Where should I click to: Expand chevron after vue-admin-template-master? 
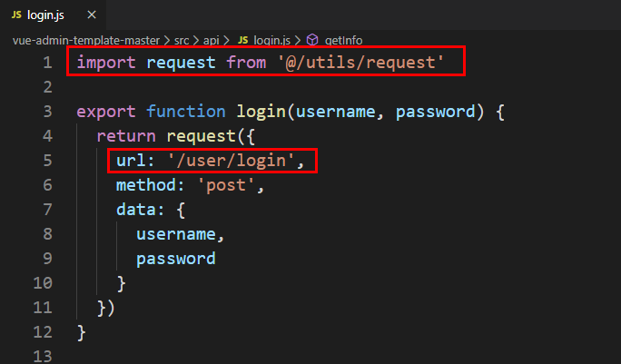tap(167, 41)
